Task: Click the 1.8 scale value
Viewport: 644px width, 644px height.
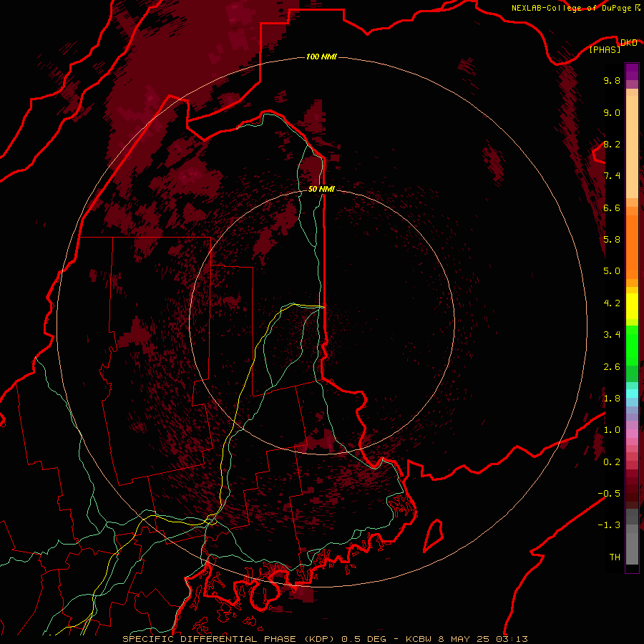Action: tap(612, 399)
